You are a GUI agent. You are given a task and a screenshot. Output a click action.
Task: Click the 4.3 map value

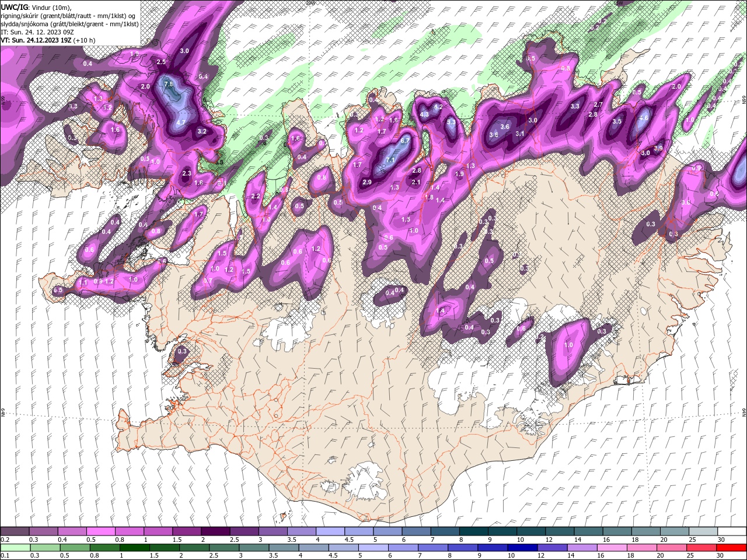pos(424,114)
